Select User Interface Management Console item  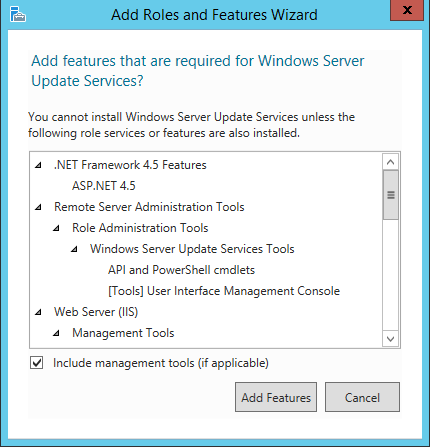pyautogui.click(x=224, y=291)
